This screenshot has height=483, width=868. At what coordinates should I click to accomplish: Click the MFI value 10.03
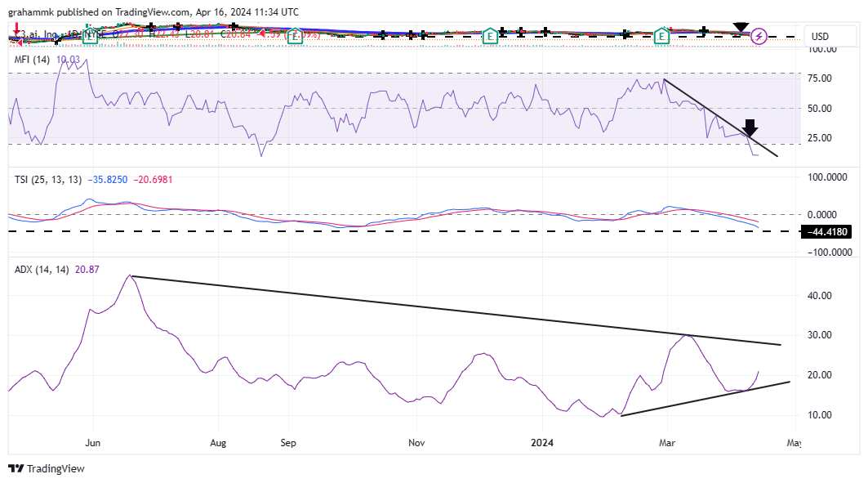68,60
